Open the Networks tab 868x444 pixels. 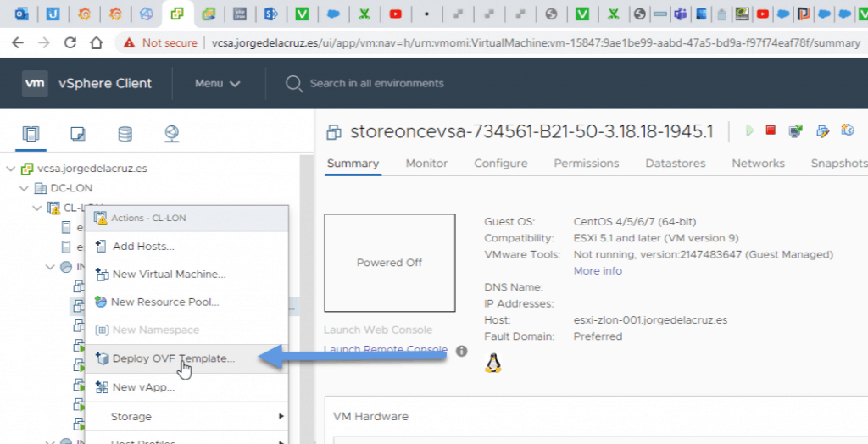(x=758, y=164)
